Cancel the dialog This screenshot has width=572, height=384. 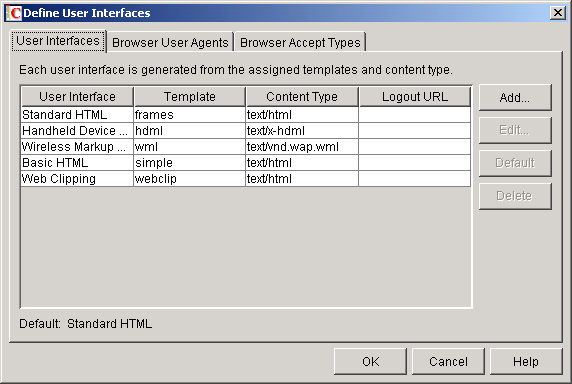448,361
